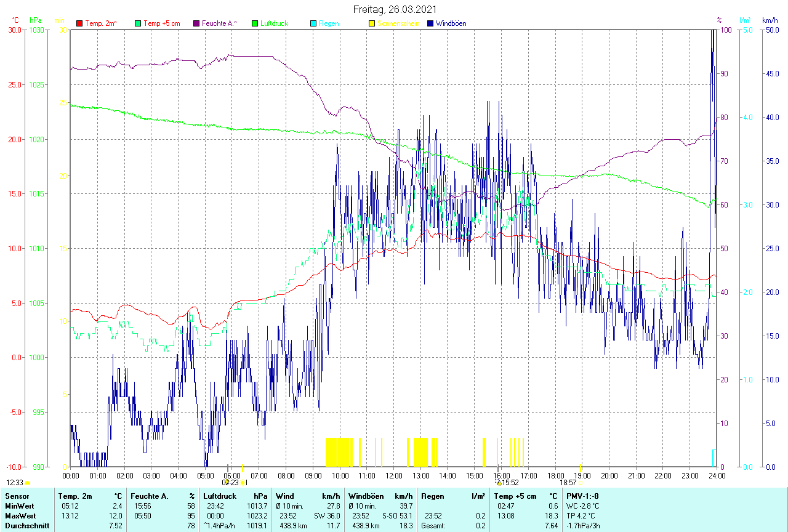Image resolution: width=788 pixels, height=532 pixels.
Task: Click the km/h axis unit label at top right
Action: 770,20
